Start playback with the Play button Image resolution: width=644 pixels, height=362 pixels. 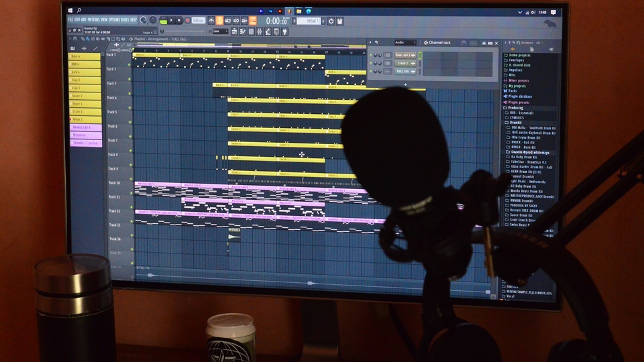[x=171, y=20]
